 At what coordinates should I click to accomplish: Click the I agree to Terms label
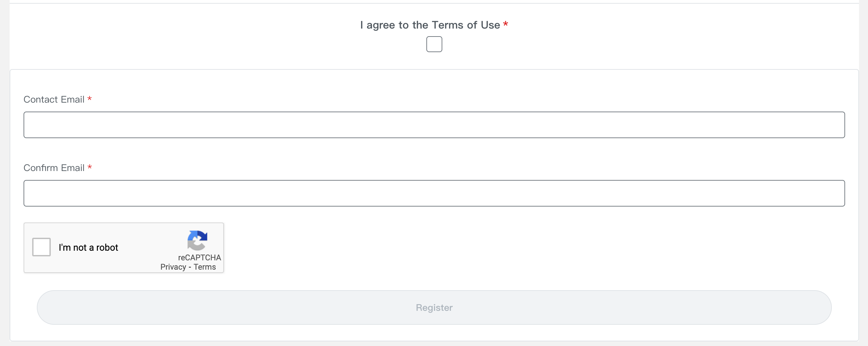click(x=430, y=25)
